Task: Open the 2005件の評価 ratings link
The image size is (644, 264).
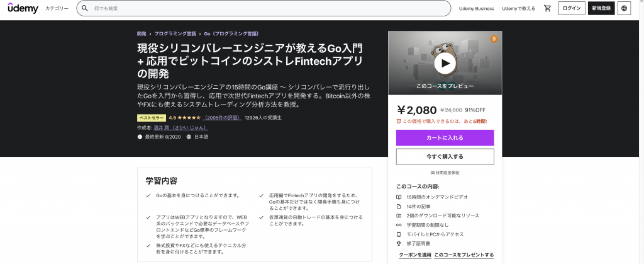Action: coord(222,118)
